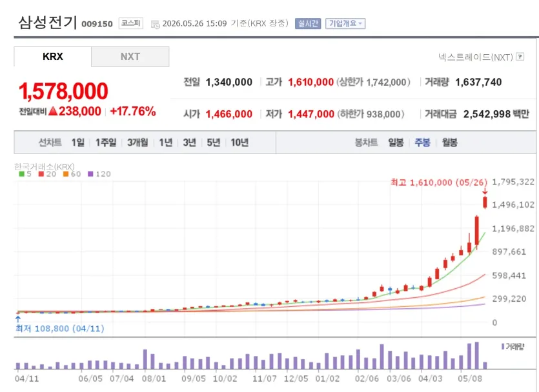Click the 코스피 market badge
539x392 pixels.
click(x=130, y=23)
